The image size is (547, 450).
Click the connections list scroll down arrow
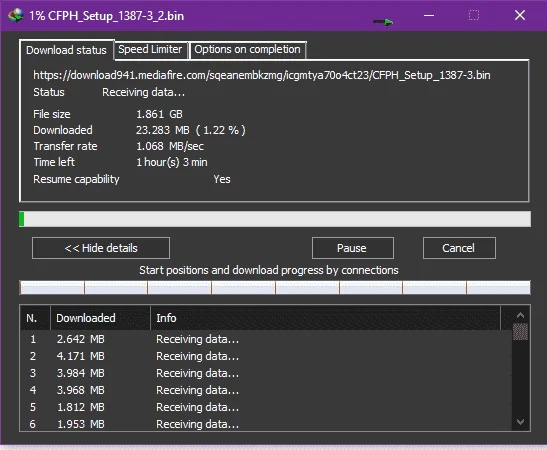click(520, 422)
